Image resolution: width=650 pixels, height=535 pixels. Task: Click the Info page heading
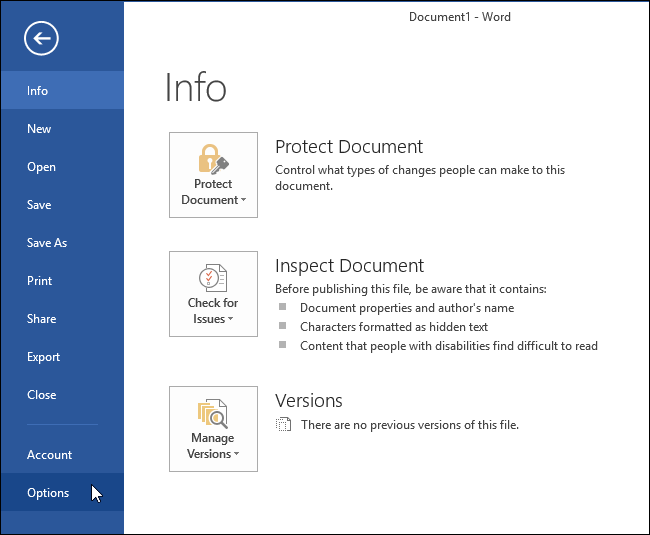196,88
